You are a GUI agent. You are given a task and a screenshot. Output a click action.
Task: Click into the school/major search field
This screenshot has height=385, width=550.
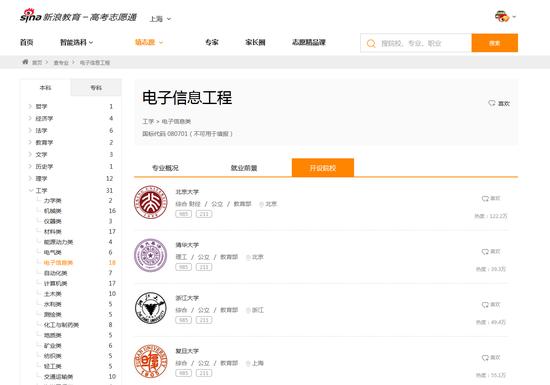coord(416,43)
